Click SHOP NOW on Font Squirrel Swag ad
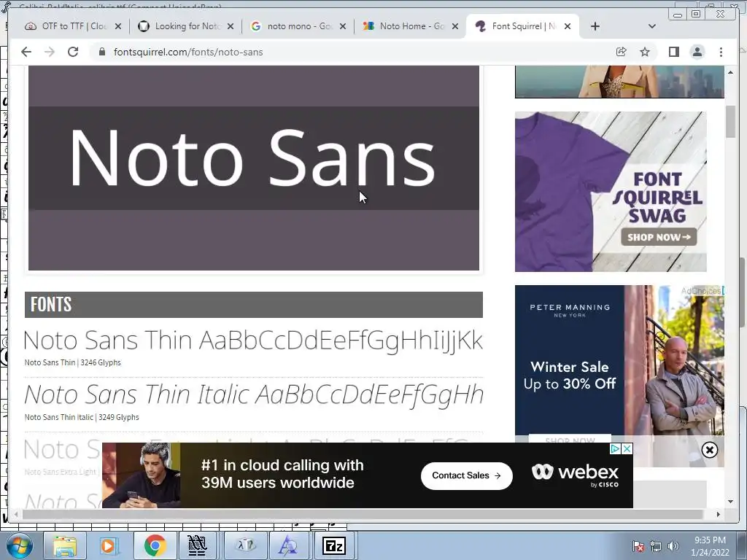This screenshot has width=747, height=560. point(659,237)
